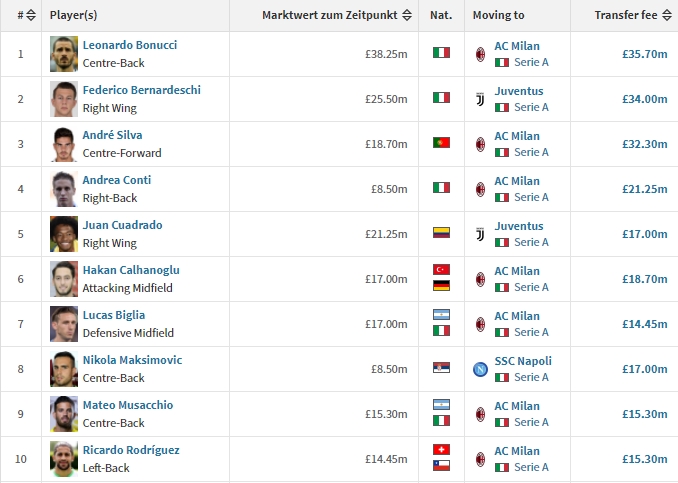678x483 pixels.
Task: Click Portugal flag for André Silva
Action: pos(441,143)
